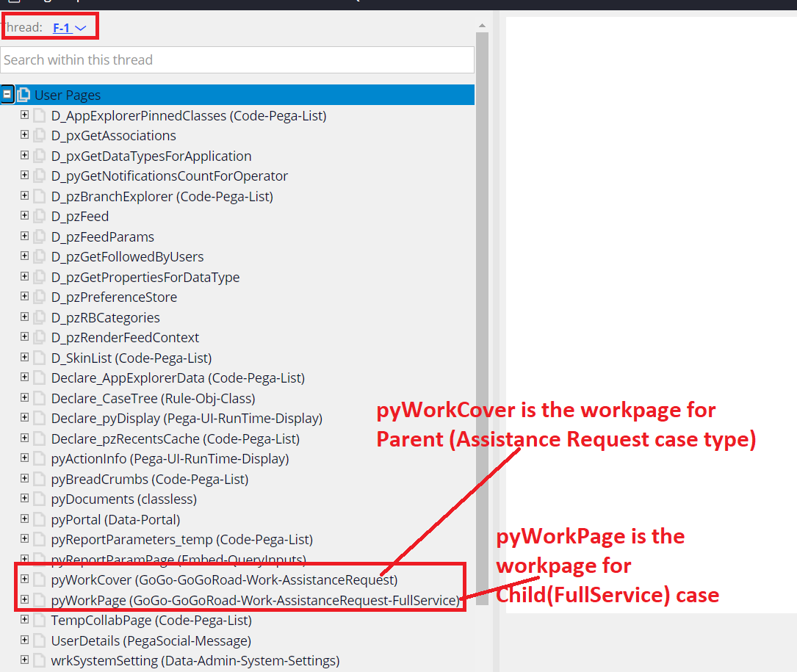This screenshot has width=797, height=672.
Task: Click the page icon beside pyWorkCover
Action: tap(39, 579)
